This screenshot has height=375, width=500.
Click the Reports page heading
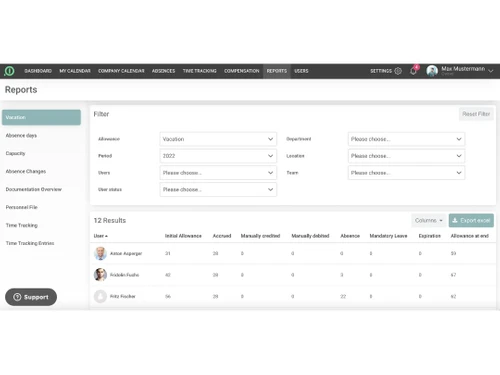click(x=21, y=90)
